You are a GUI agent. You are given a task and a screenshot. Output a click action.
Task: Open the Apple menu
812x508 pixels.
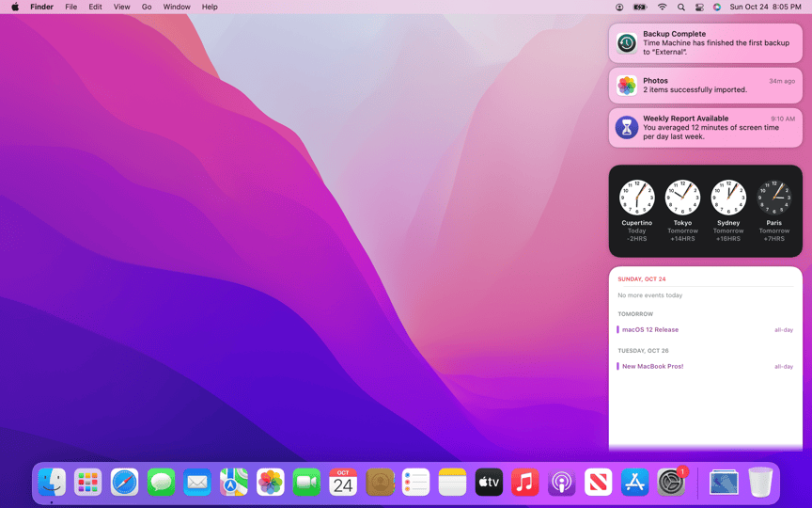[x=15, y=7]
